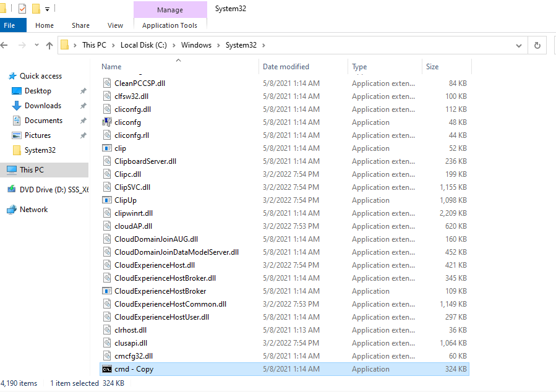Image resolution: width=556 pixels, height=392 pixels.
Task: Click the Back navigation arrow
Action: click(4, 45)
